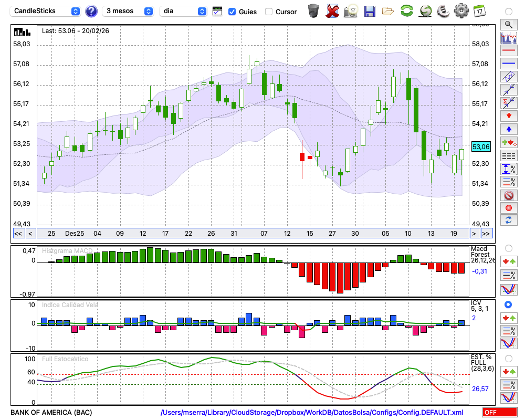The image size is (525, 420).
Task: Click the 'Histograma MACD' panel title
Action: click(x=67, y=251)
